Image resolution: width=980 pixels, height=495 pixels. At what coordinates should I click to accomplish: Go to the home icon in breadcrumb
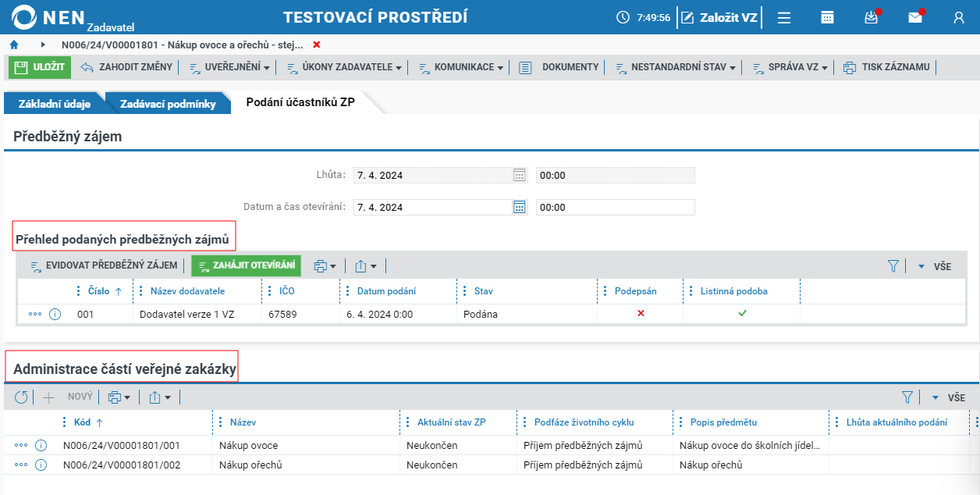(x=14, y=45)
